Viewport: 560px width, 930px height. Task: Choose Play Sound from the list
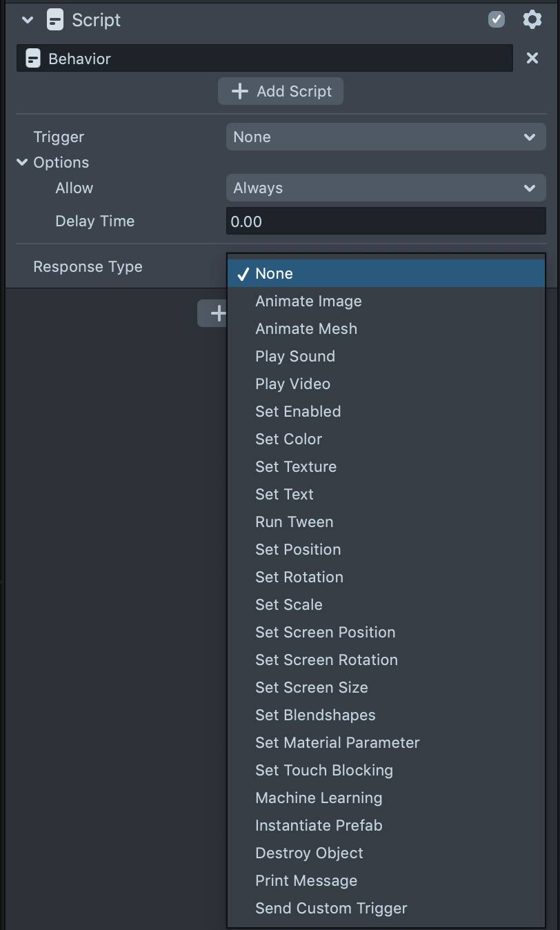click(295, 357)
